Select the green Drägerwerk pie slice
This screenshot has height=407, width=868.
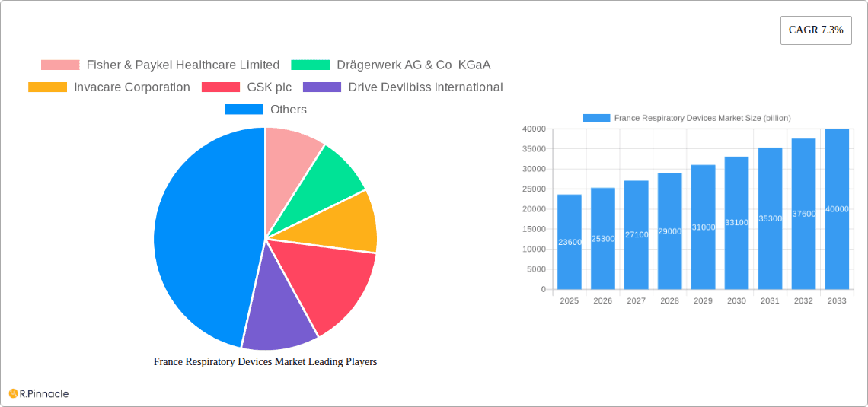coord(324,179)
